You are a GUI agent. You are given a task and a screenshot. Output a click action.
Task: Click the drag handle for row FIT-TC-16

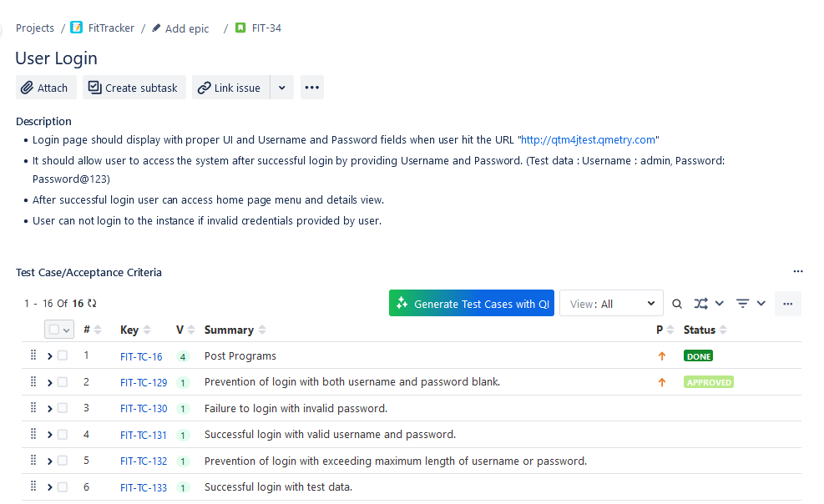[33, 355]
